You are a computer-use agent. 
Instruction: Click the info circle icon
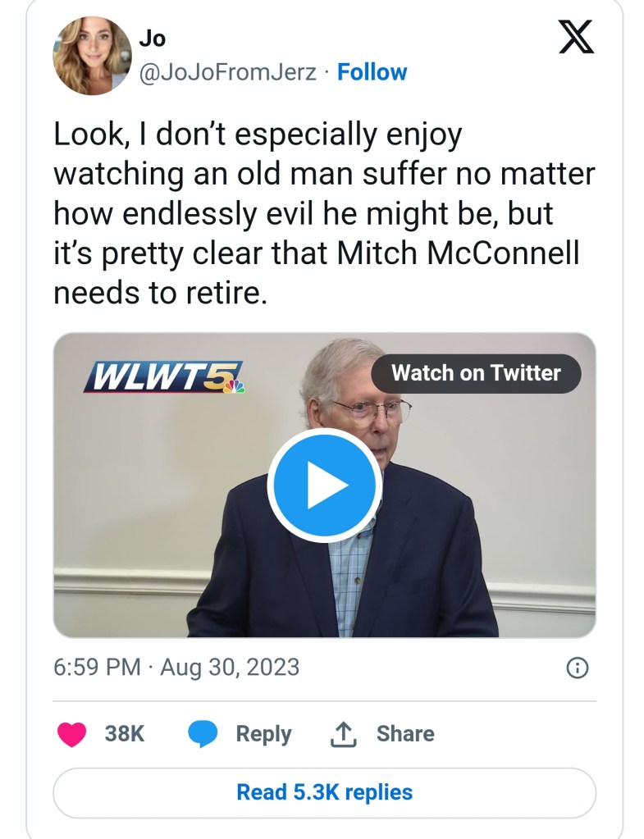(x=578, y=668)
